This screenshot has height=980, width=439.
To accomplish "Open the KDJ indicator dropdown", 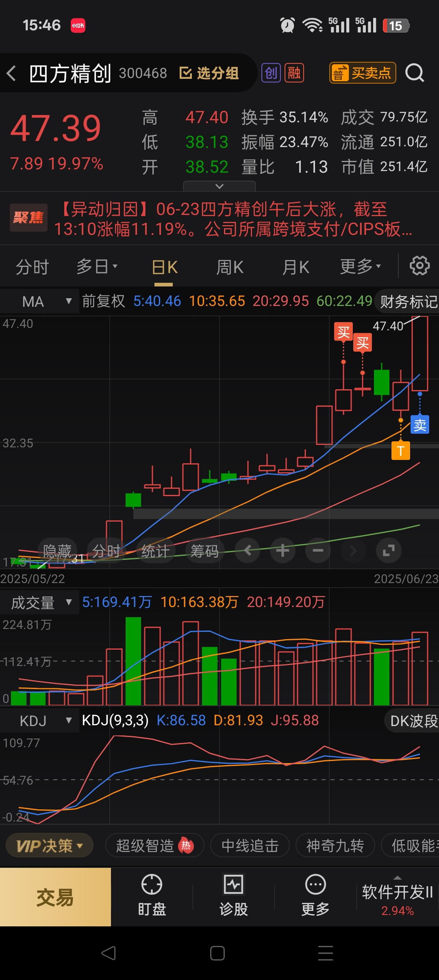I will point(39,721).
